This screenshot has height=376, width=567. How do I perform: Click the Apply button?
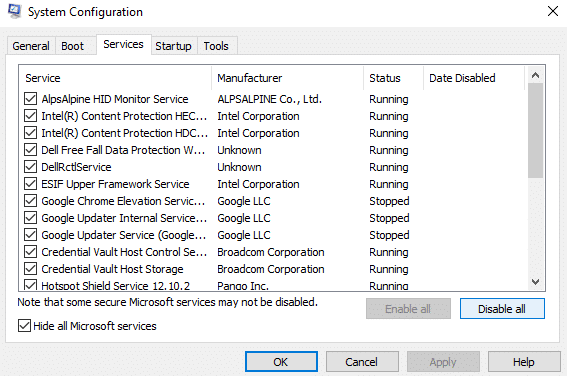pos(443,362)
